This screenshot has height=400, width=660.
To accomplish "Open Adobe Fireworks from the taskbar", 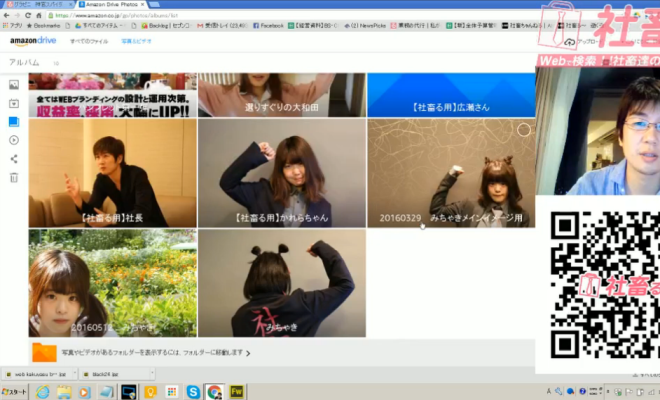I will [238, 391].
